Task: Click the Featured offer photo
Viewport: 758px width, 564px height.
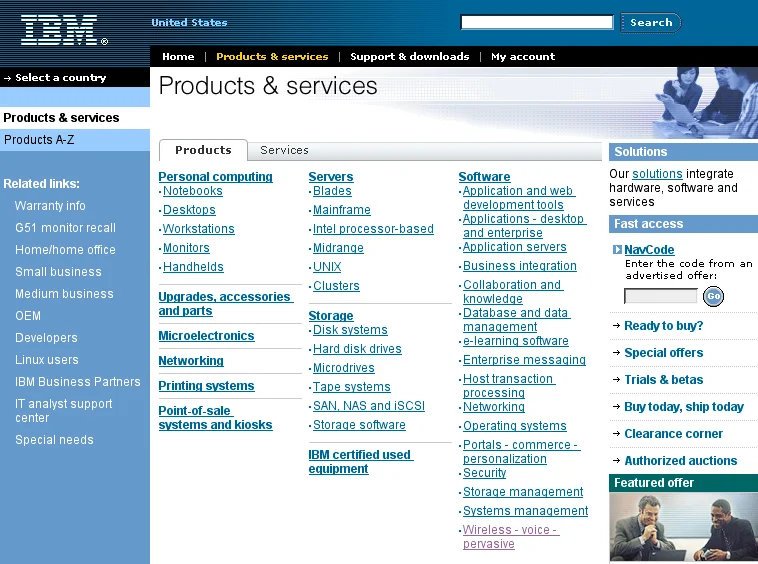Action: [684, 528]
